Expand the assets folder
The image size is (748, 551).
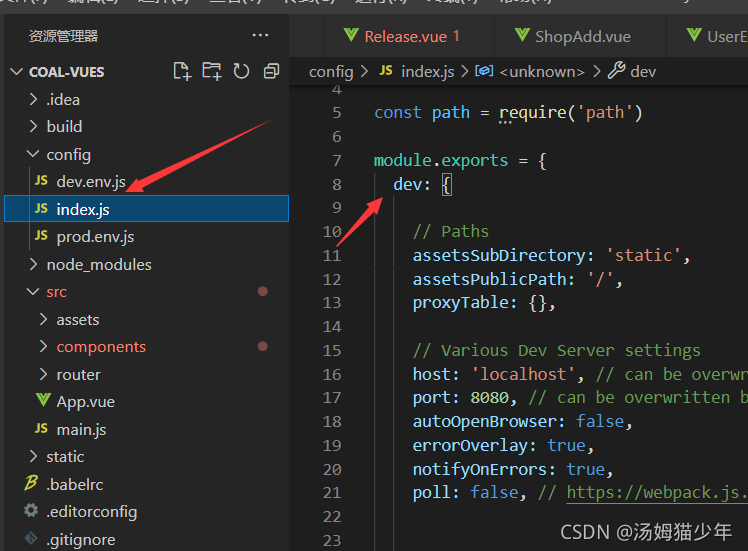43,319
